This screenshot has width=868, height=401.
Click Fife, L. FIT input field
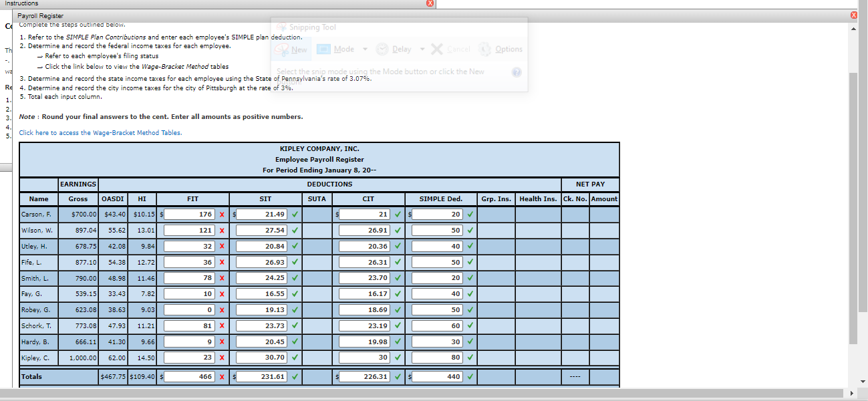click(190, 262)
